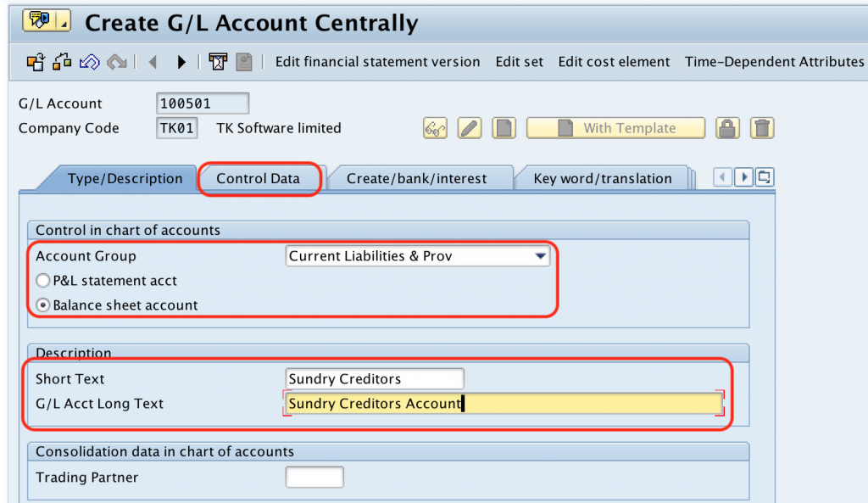
Task: Click the With Template button
Action: pyautogui.click(x=615, y=127)
